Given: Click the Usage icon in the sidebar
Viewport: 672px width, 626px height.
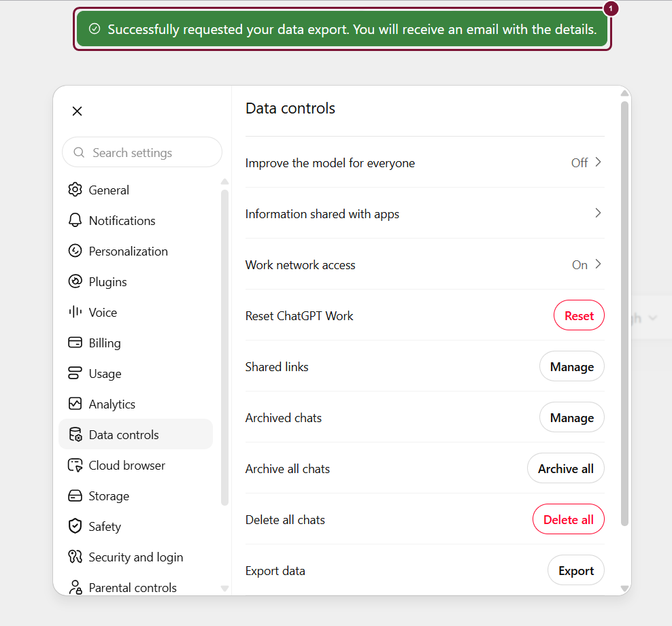Looking at the screenshot, I should (x=75, y=373).
